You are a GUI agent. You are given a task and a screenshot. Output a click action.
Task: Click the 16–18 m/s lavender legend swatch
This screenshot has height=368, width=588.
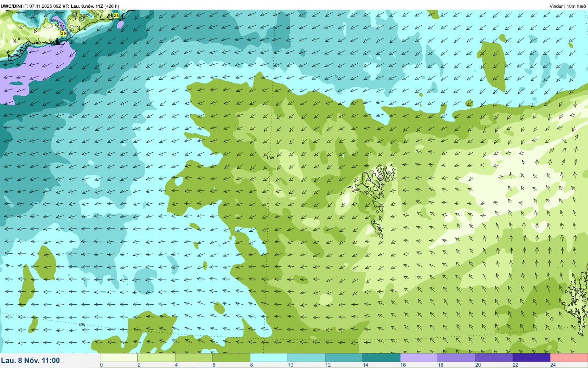[x=419, y=357]
